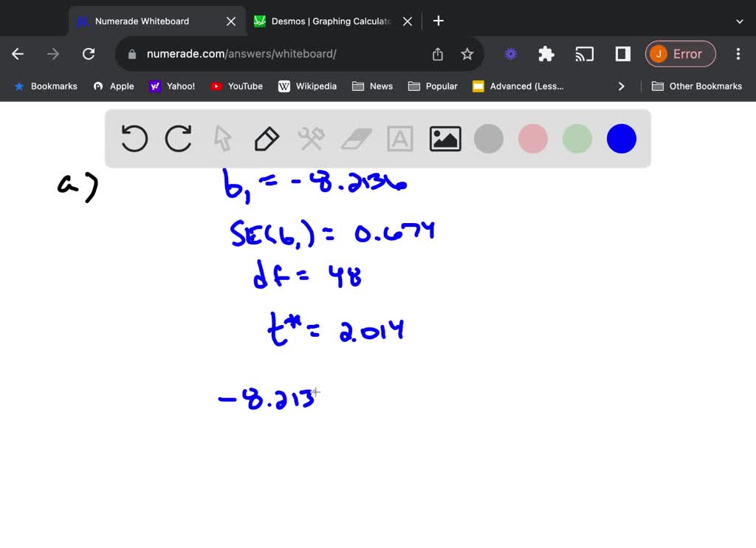Toggle the bookmark star for this page
756x548 pixels.
pyautogui.click(x=467, y=53)
